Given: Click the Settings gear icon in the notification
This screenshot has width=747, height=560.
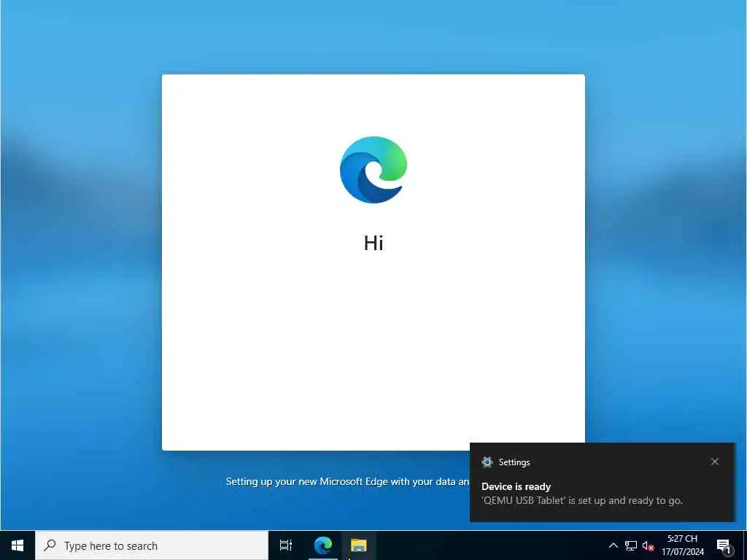Looking at the screenshot, I should [487, 462].
